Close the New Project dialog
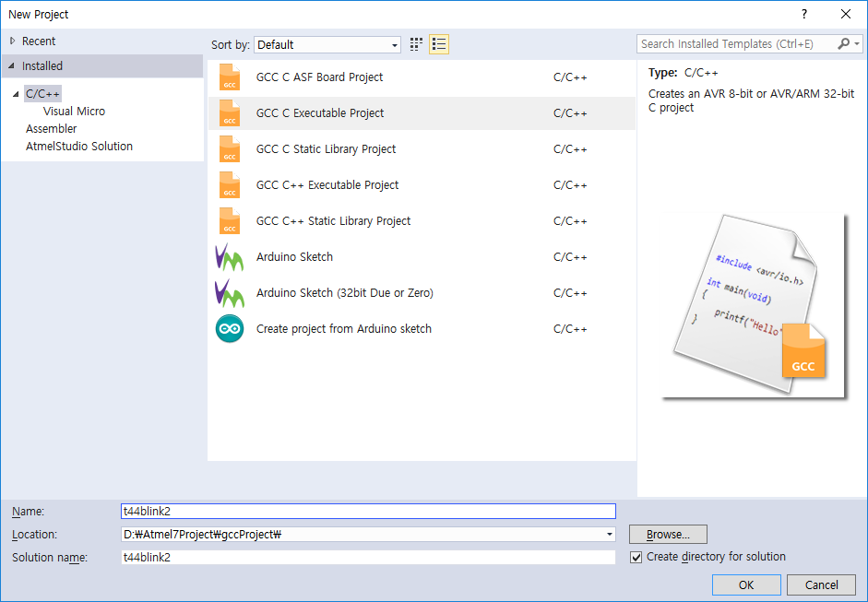The width and height of the screenshot is (868, 602). click(845, 15)
